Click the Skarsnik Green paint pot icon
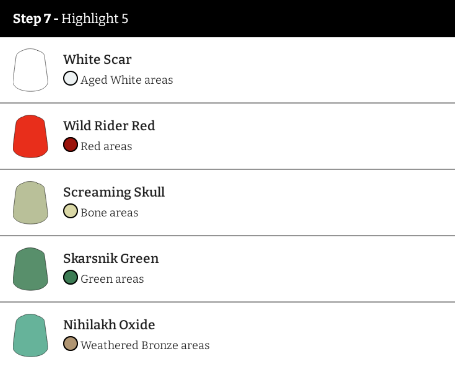The height and width of the screenshot is (366, 455). pyautogui.click(x=30, y=269)
